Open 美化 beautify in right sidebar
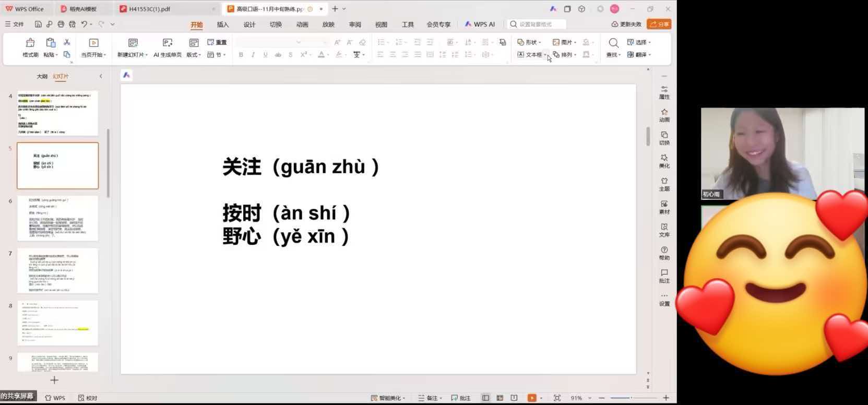Screen dimensions: 868x405 pos(664,161)
